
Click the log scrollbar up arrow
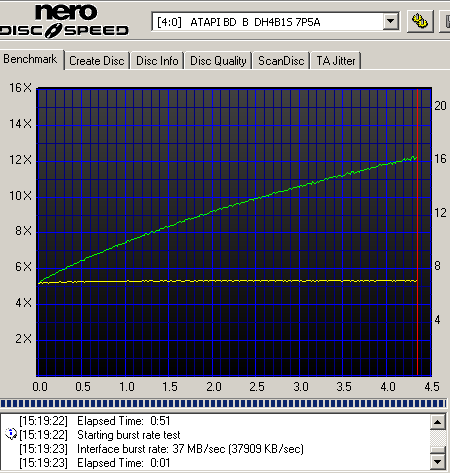pos(438,422)
